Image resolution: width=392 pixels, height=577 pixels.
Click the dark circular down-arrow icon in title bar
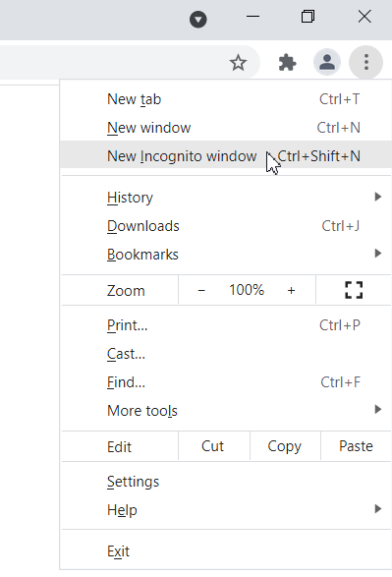tap(198, 20)
